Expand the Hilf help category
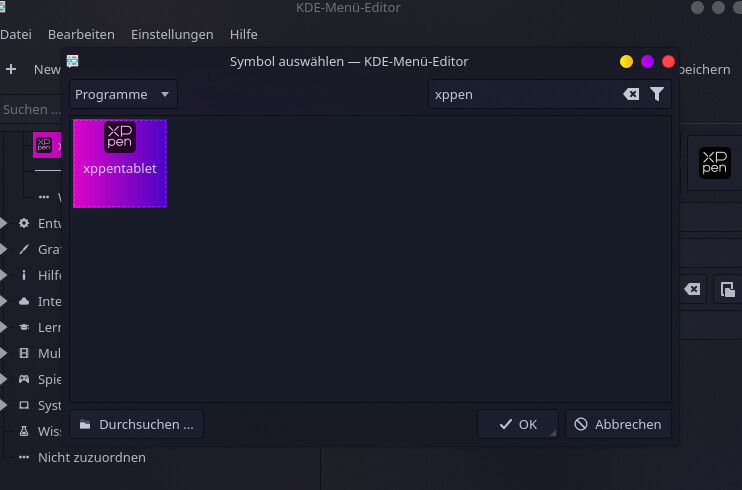742x490 pixels. [3, 275]
